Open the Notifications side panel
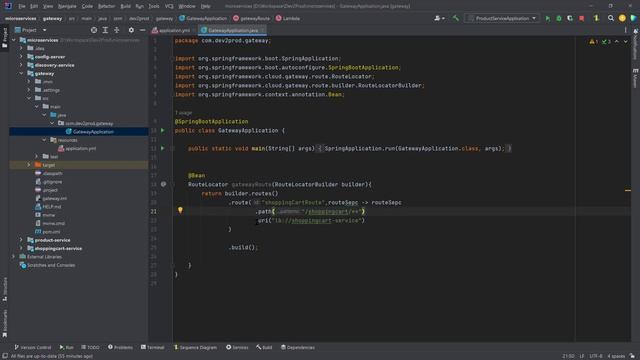640x360 pixels. click(x=636, y=44)
